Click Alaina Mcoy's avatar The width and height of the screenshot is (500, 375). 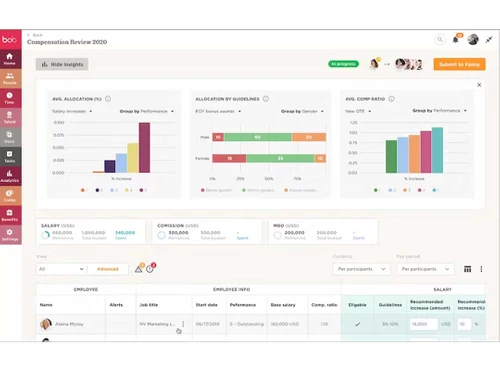[x=46, y=324]
